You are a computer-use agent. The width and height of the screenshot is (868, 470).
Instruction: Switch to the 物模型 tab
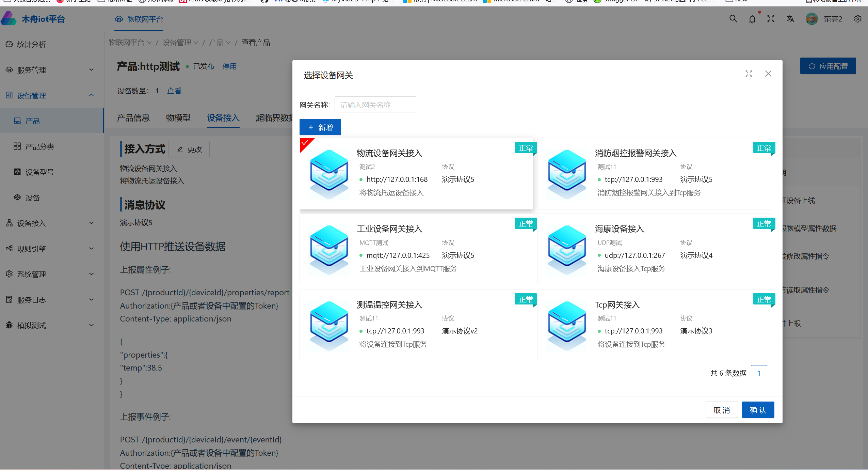[x=178, y=118]
